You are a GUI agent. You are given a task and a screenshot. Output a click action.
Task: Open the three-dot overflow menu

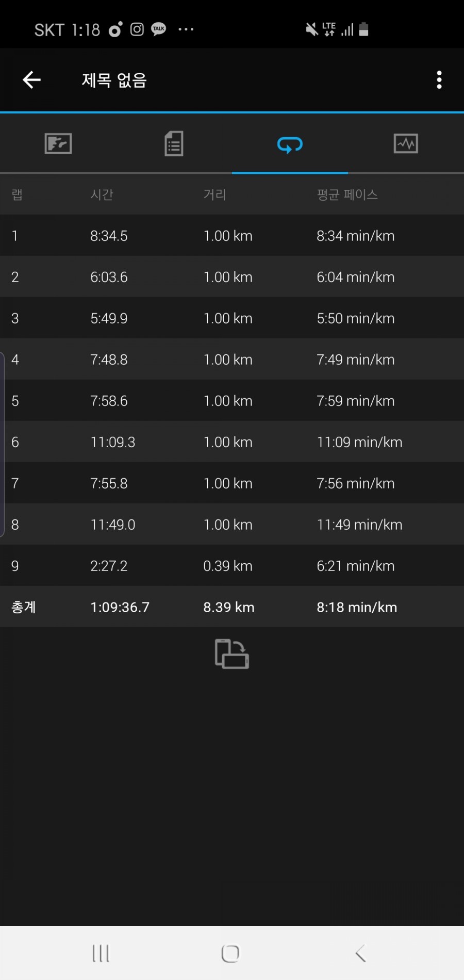click(439, 80)
